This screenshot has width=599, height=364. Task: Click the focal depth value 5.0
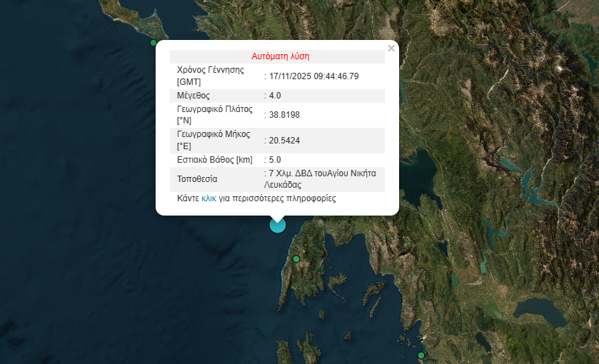pos(275,160)
